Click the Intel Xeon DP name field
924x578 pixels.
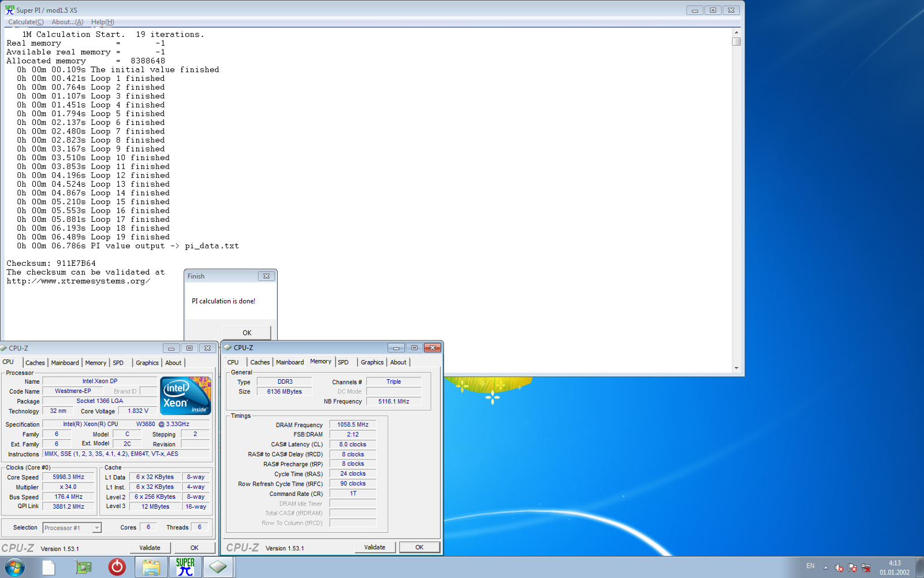pos(100,381)
